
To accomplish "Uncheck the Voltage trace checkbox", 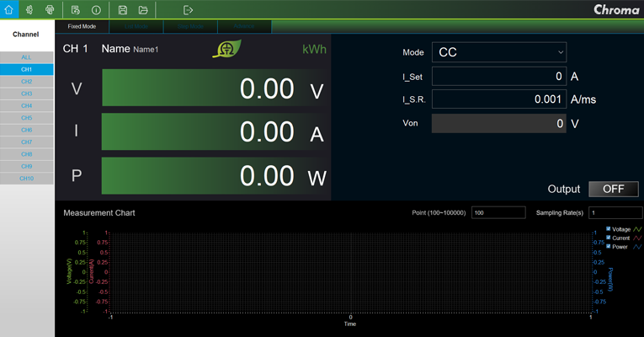I will pyautogui.click(x=609, y=229).
